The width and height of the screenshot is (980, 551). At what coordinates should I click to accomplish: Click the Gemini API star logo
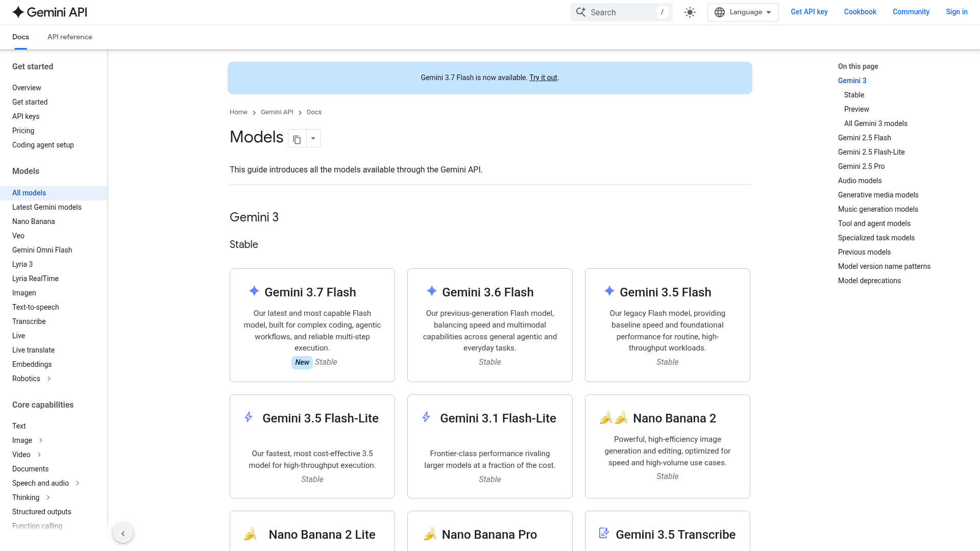[18, 12]
